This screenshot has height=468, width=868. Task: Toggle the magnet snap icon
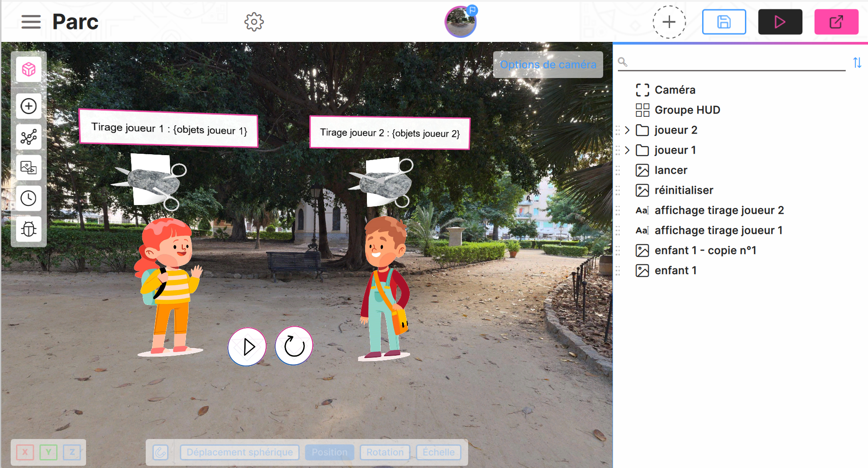tap(160, 452)
